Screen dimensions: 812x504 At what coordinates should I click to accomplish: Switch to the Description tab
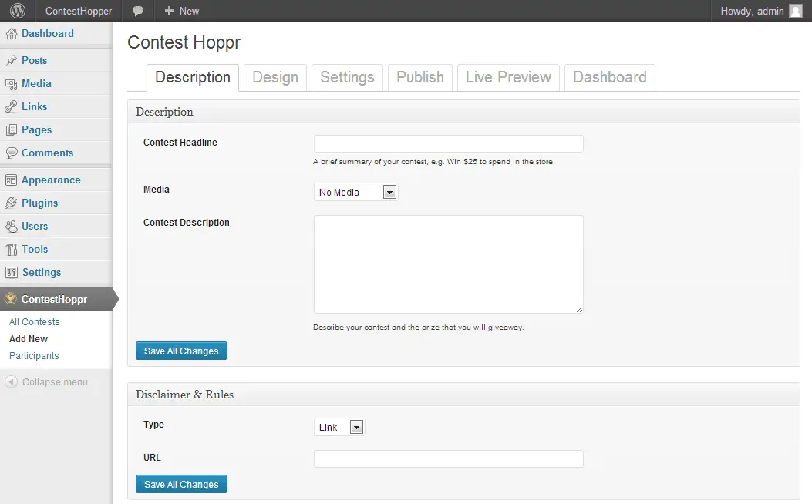[x=193, y=77]
